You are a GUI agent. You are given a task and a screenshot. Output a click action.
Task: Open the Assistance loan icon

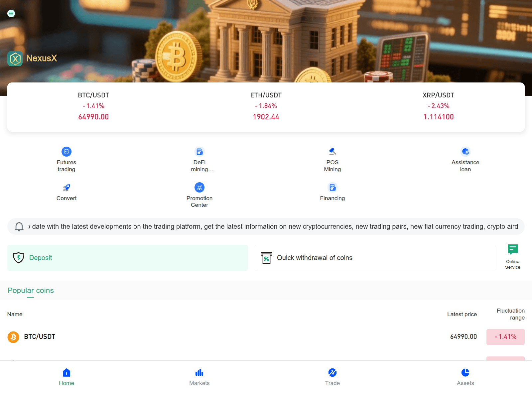pyautogui.click(x=465, y=152)
